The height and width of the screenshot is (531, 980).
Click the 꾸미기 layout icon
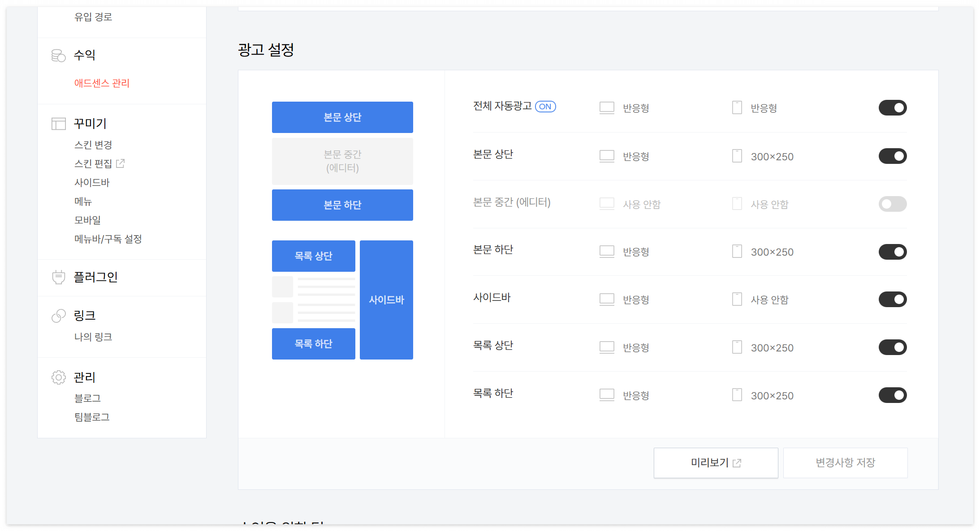58,124
